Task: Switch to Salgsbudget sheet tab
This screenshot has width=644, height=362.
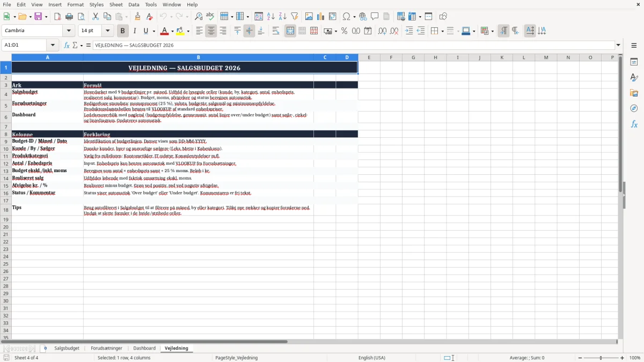Action: [x=67, y=348]
